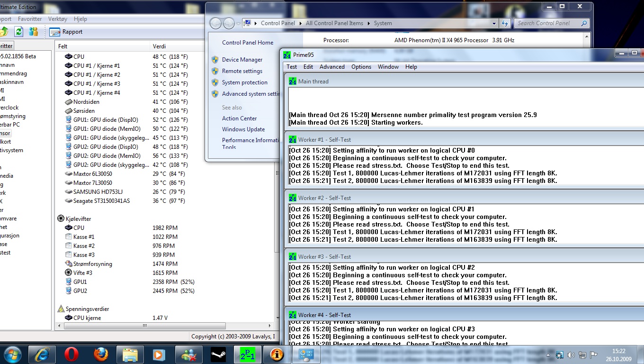Click the volume speaker tray icon
This screenshot has width=644, height=364.
click(x=571, y=355)
